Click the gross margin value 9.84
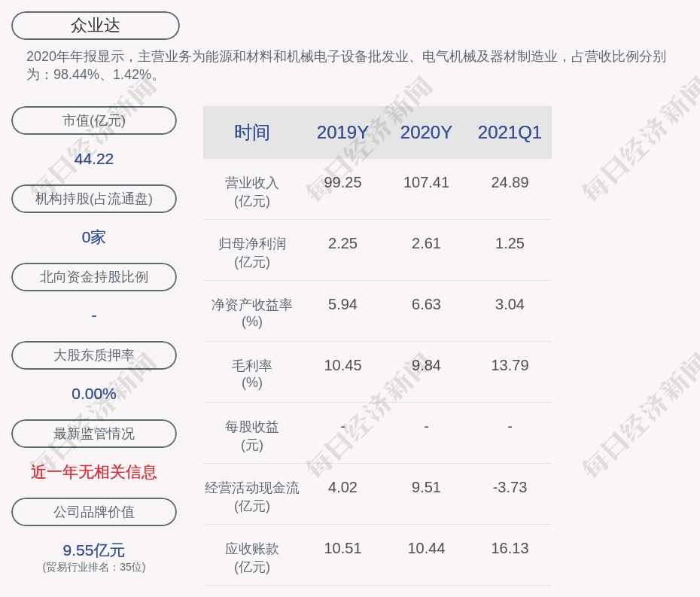700x597 pixels. 426,366
